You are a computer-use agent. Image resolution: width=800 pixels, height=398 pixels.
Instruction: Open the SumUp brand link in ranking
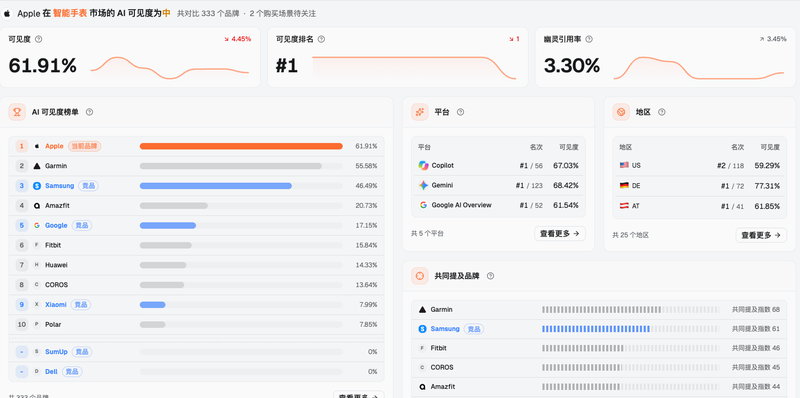point(56,352)
